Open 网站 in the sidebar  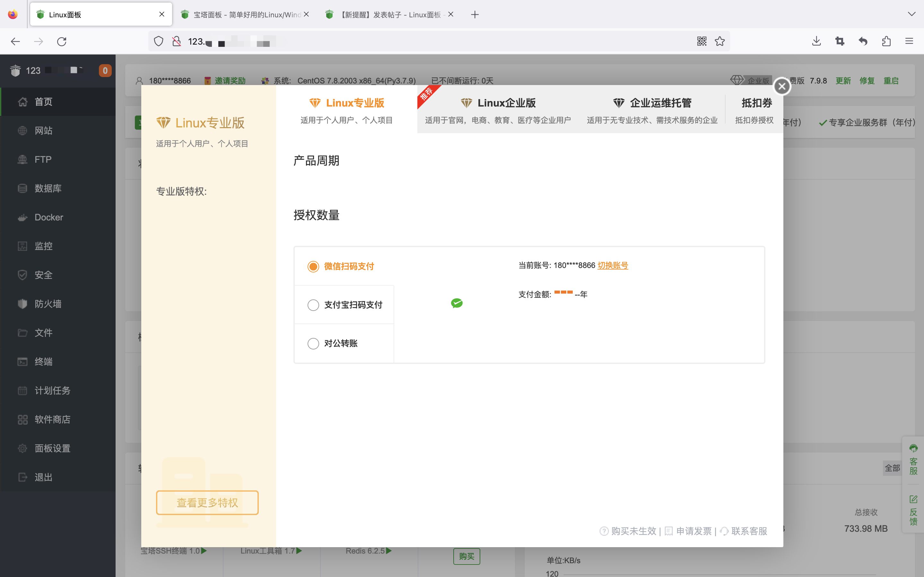[58, 131]
